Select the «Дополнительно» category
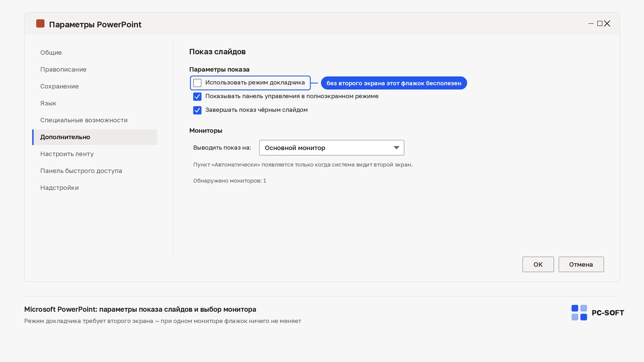This screenshot has width=644, height=362. [x=95, y=137]
